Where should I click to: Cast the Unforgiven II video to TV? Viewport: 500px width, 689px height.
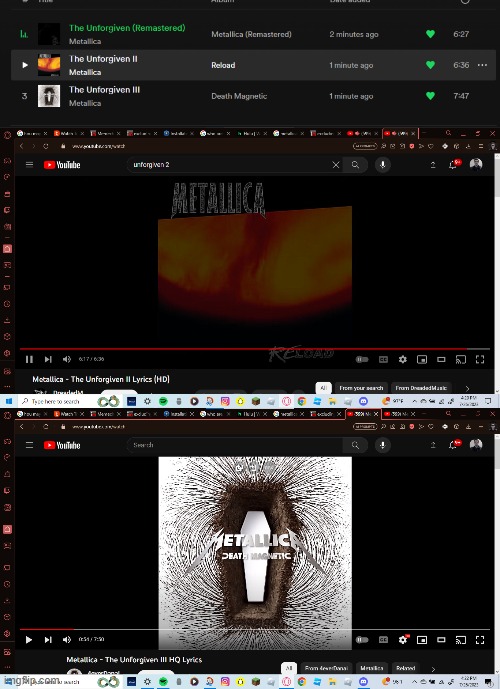coord(460,359)
